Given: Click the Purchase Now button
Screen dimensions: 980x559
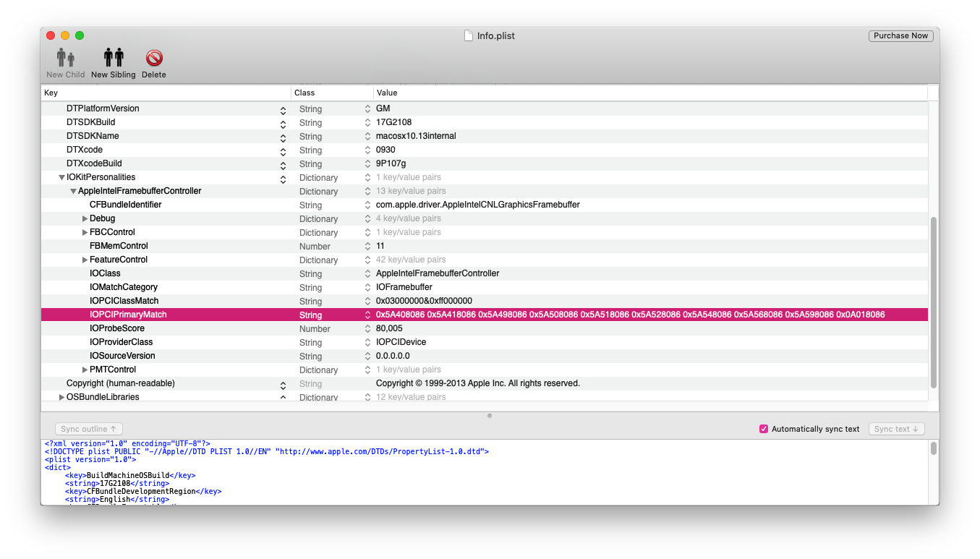Looking at the screenshot, I should click(900, 35).
